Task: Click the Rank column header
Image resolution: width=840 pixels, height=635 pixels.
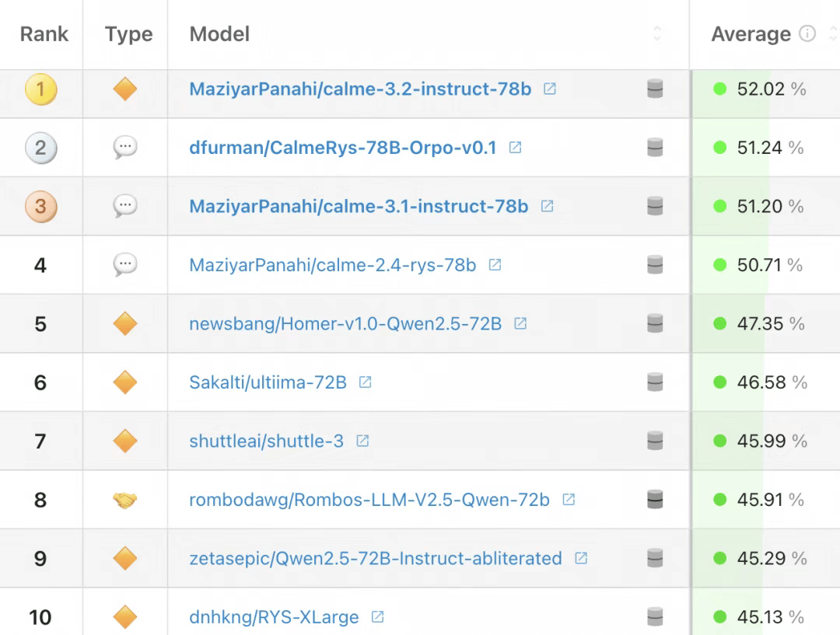Action: click(44, 33)
